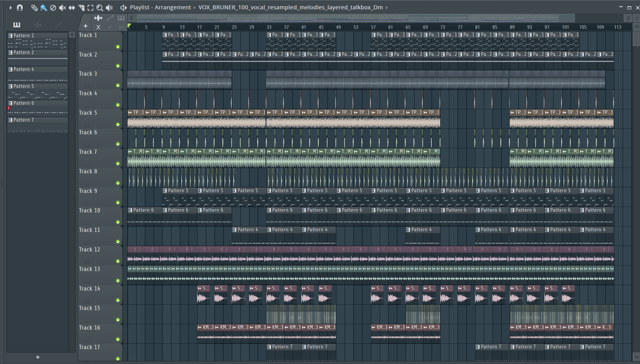Select the Playback speaker tool
Image resolution: width=640 pixels, height=364 pixels.
(109, 8)
